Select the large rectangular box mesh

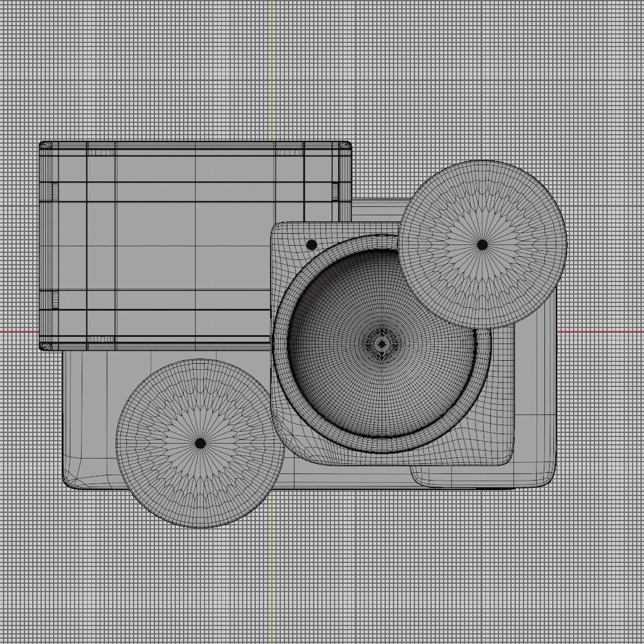click(x=196, y=246)
